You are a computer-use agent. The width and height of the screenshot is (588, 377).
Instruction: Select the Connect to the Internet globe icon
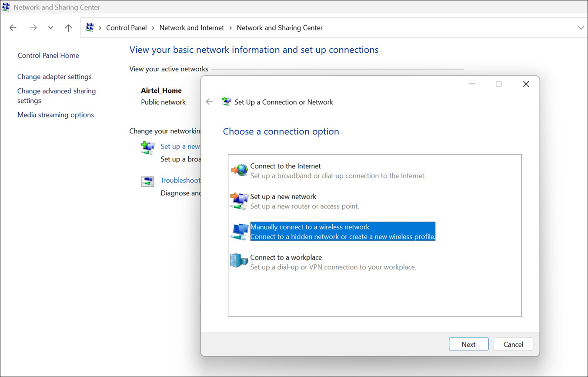239,170
